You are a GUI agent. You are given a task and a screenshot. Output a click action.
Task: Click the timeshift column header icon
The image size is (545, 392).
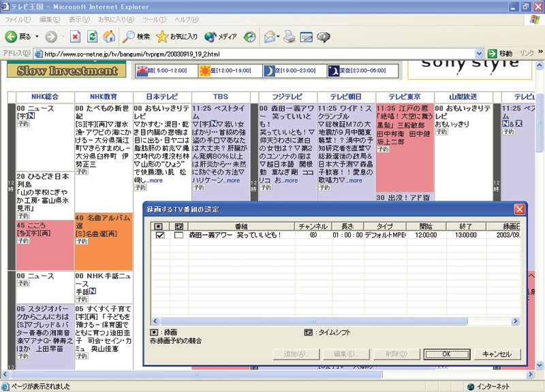[x=179, y=227]
